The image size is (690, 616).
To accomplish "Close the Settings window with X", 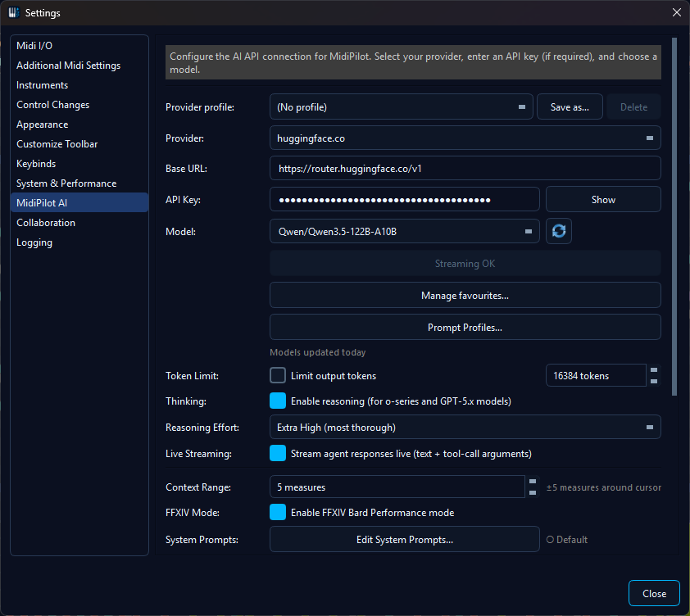I will 676,13.
